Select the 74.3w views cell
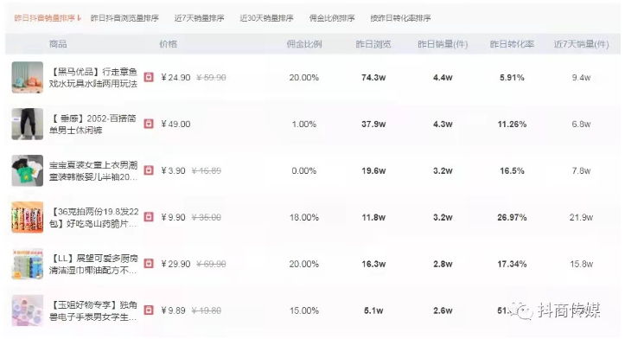The width and height of the screenshot is (644, 339). (373, 77)
